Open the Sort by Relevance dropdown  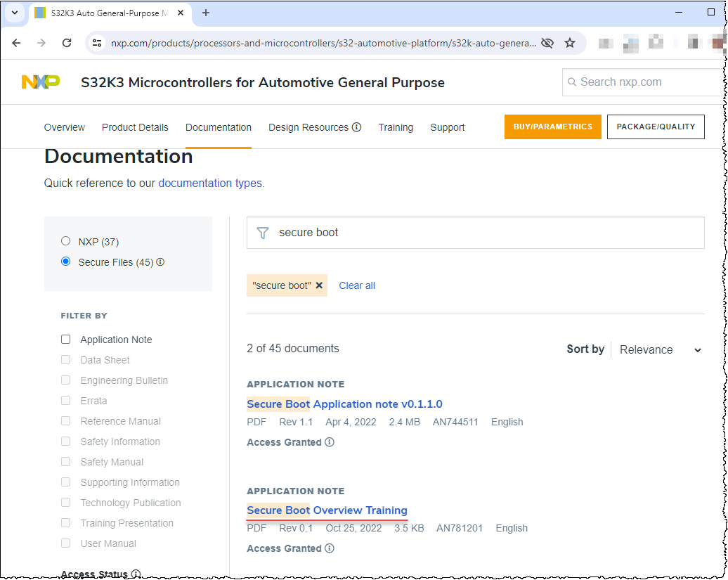(x=659, y=349)
